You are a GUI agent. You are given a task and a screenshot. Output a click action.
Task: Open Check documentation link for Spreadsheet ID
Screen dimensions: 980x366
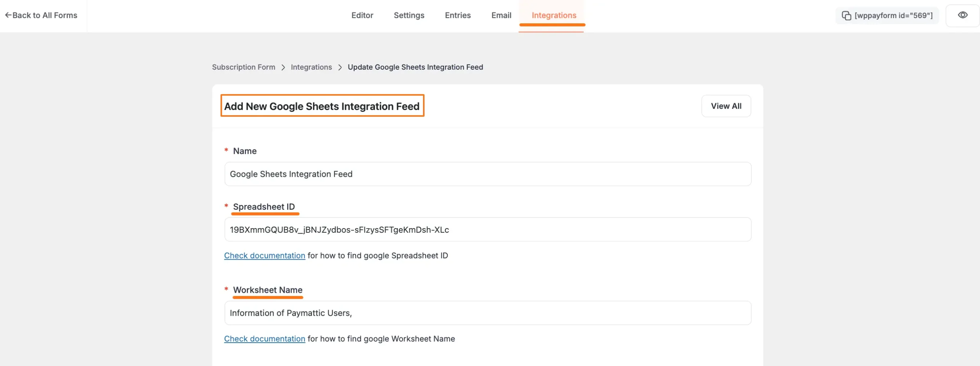pos(265,256)
